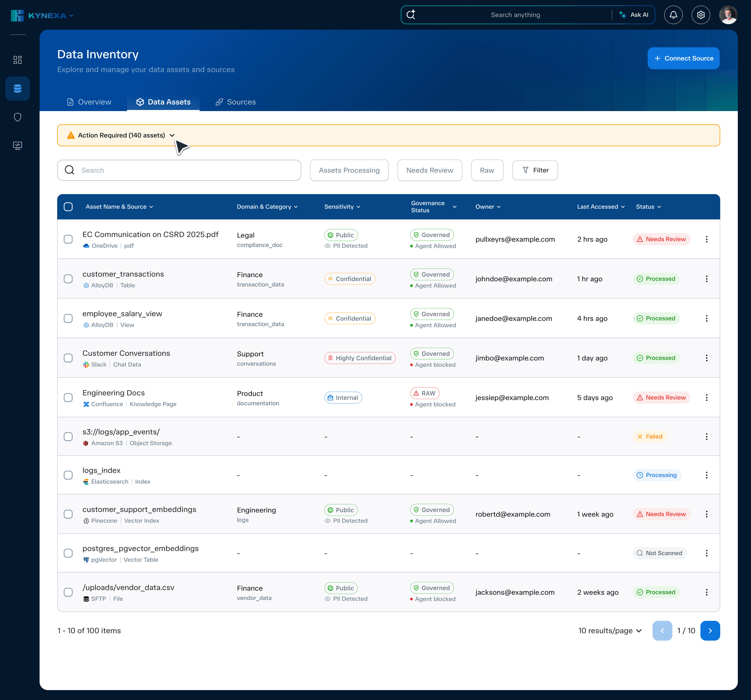The height and width of the screenshot is (700, 751).
Task: Click the Ask AI button
Action: (634, 15)
